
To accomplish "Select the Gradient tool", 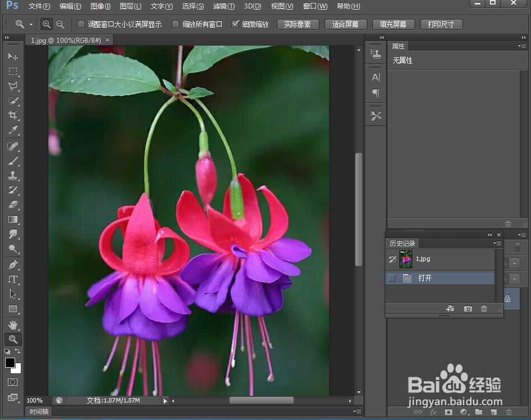I will pyautogui.click(x=13, y=219).
